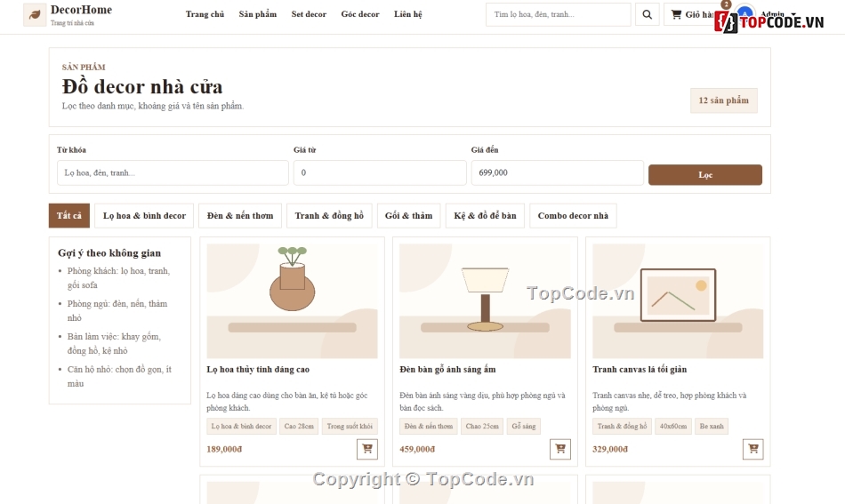Focus the Giá từ price input
This screenshot has height=504, width=845.
coord(380,172)
